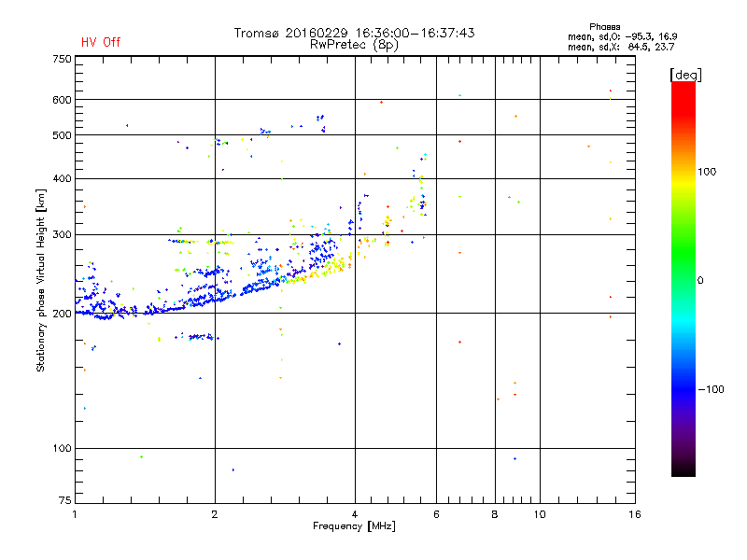Click the y-axis tick label '300'
This screenshot has width=747, height=560.
63,235
